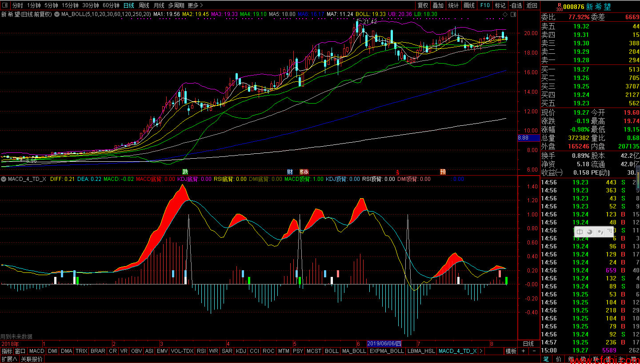This screenshot has width=640, height=364.
Task: Open the 笔 tab under the tick list
Action: pyautogui.click(x=546, y=359)
